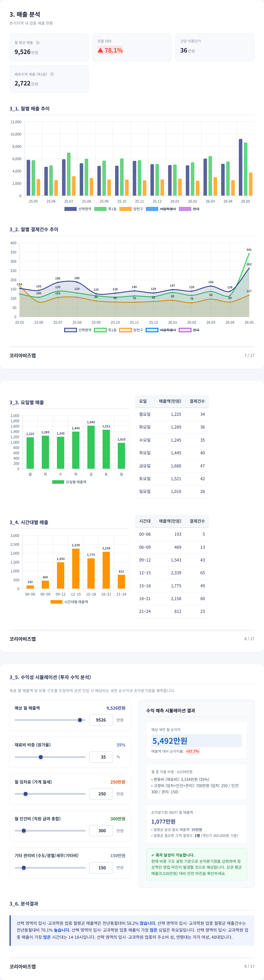
Task: Click the 3_6. 분석결과 heading
Action: click(24, 904)
